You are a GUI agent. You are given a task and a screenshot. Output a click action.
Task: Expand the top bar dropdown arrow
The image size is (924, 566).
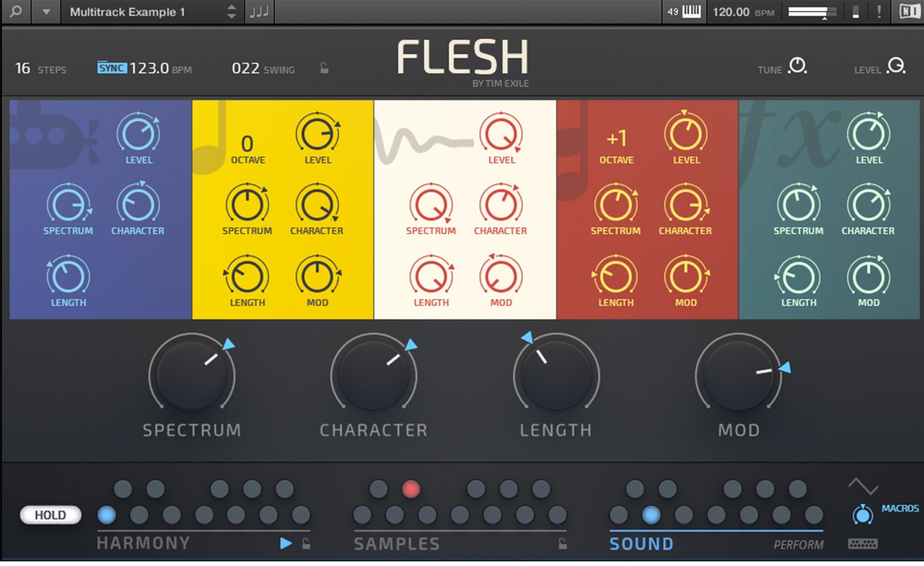[46, 12]
